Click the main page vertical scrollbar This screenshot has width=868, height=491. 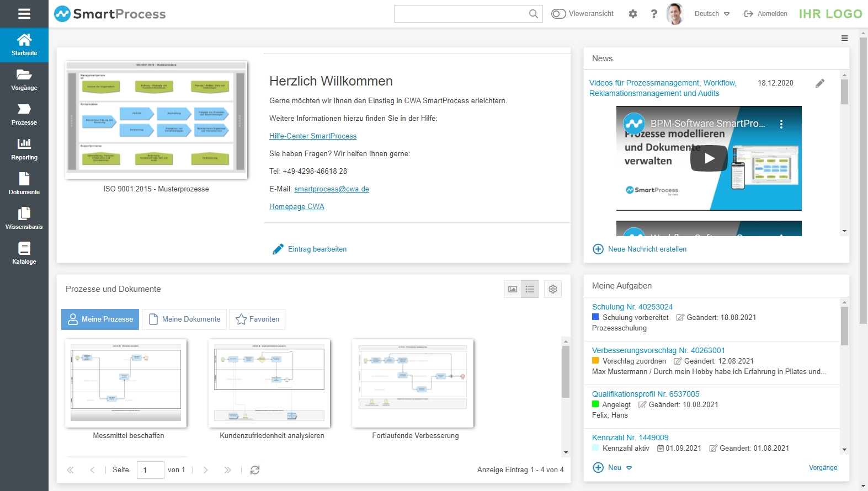pos(863,180)
